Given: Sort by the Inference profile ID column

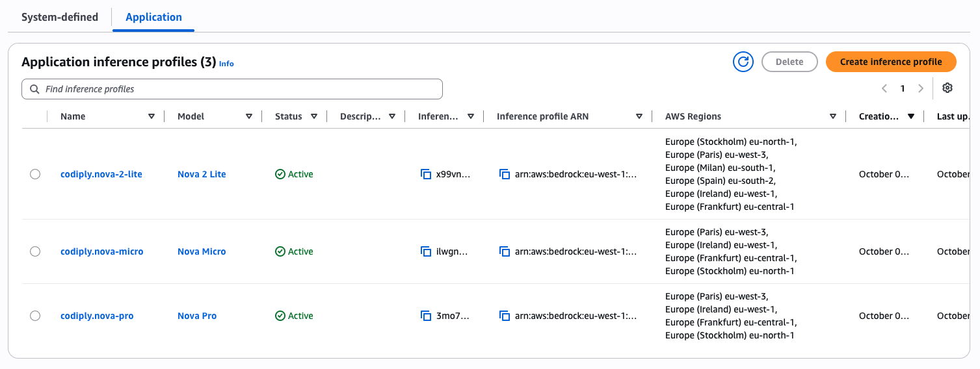Looking at the screenshot, I should pos(470,117).
